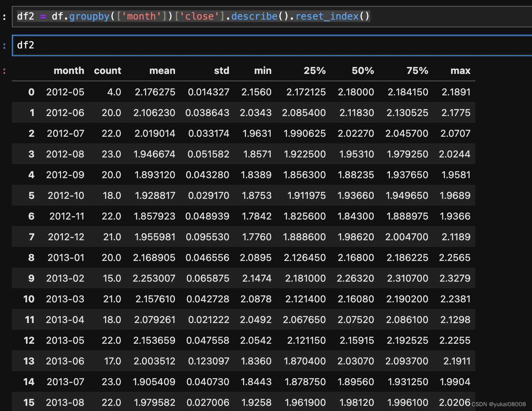Image resolution: width=532 pixels, height=411 pixels.
Task: Select month cell '2012-06'
Action: point(65,113)
